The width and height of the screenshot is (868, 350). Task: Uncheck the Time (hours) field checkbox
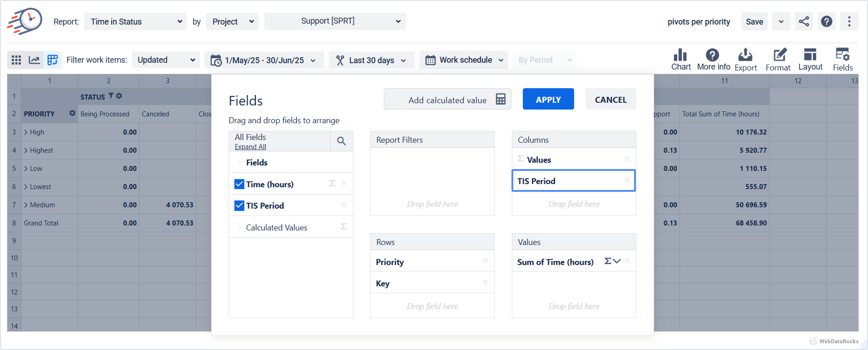click(x=239, y=184)
